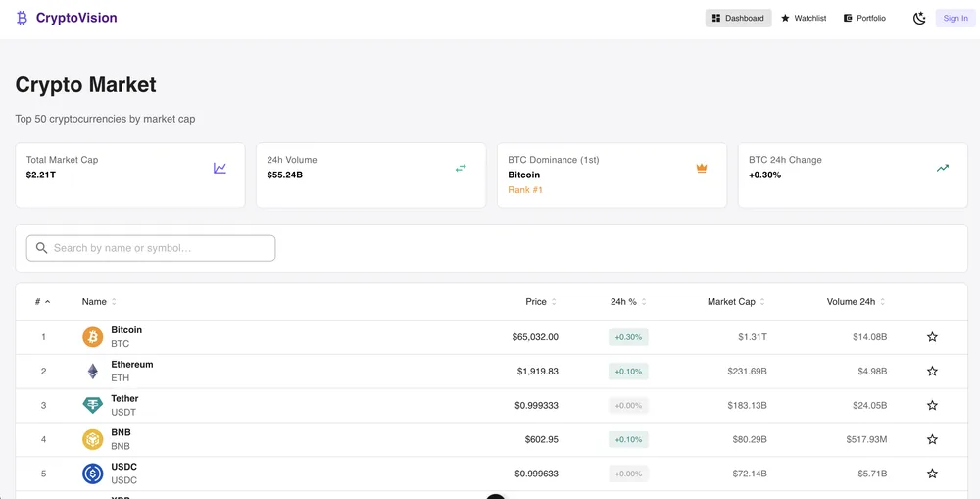
Task: Sort by the Name column
Action: (99, 301)
